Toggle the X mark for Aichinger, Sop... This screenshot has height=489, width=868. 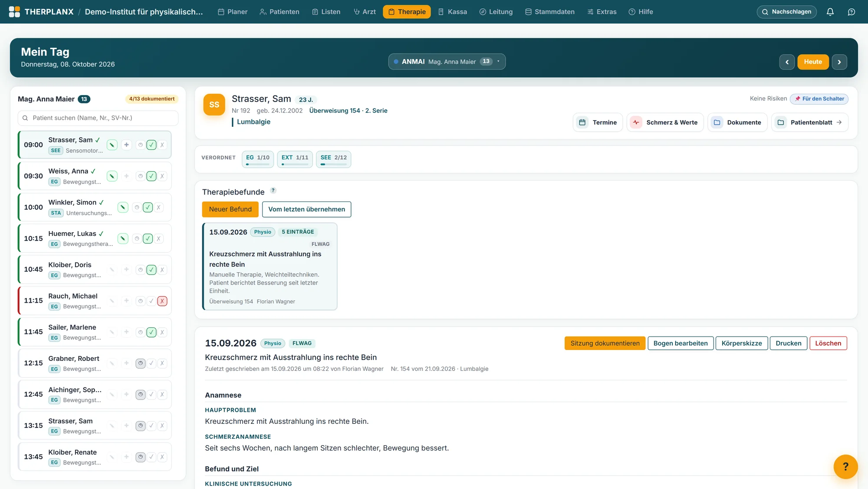pyautogui.click(x=162, y=395)
